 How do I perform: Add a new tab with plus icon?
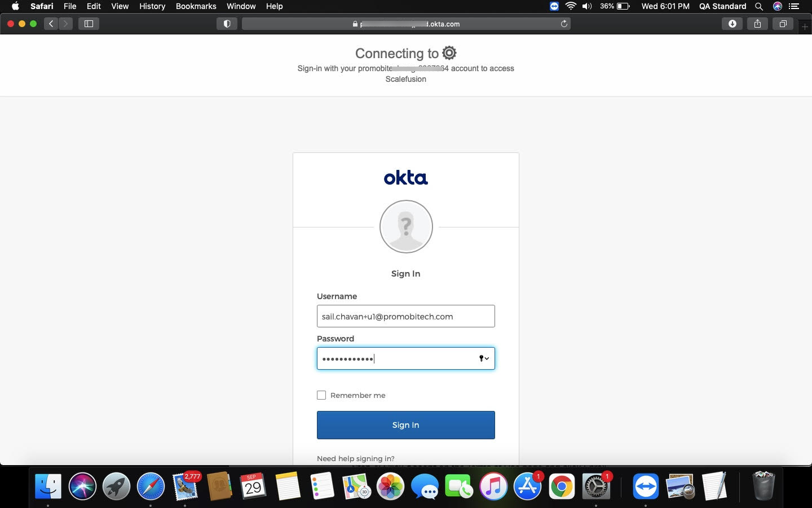[805, 27]
